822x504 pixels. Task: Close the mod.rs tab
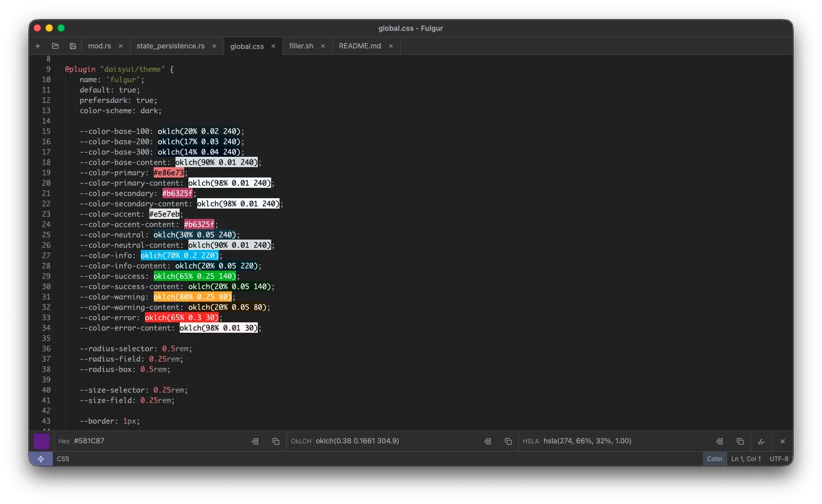121,46
